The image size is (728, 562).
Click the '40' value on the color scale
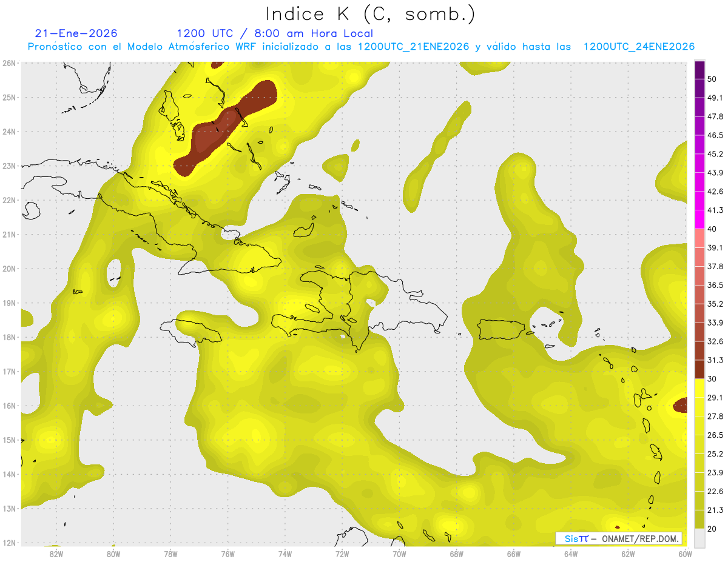712,229
